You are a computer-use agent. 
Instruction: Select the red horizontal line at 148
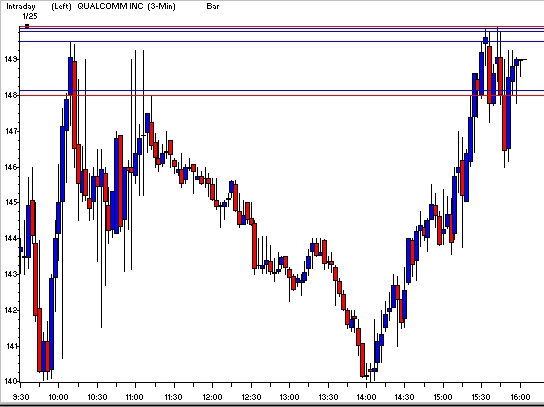coord(281,95)
